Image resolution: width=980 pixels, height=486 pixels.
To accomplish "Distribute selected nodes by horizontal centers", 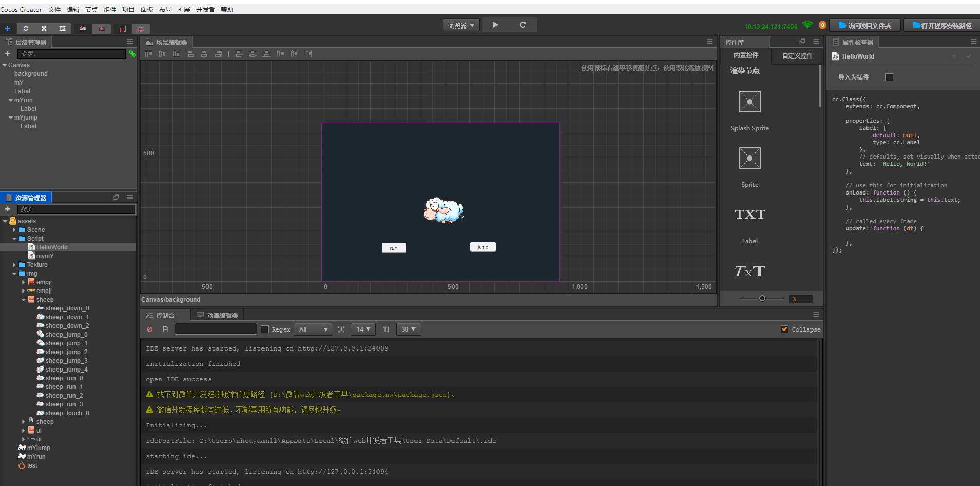I will 294,54.
